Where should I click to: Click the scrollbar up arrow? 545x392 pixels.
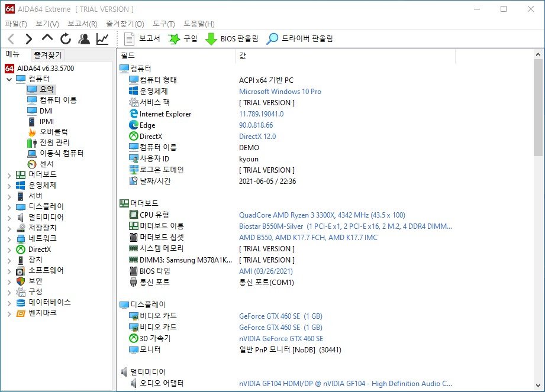538,54
